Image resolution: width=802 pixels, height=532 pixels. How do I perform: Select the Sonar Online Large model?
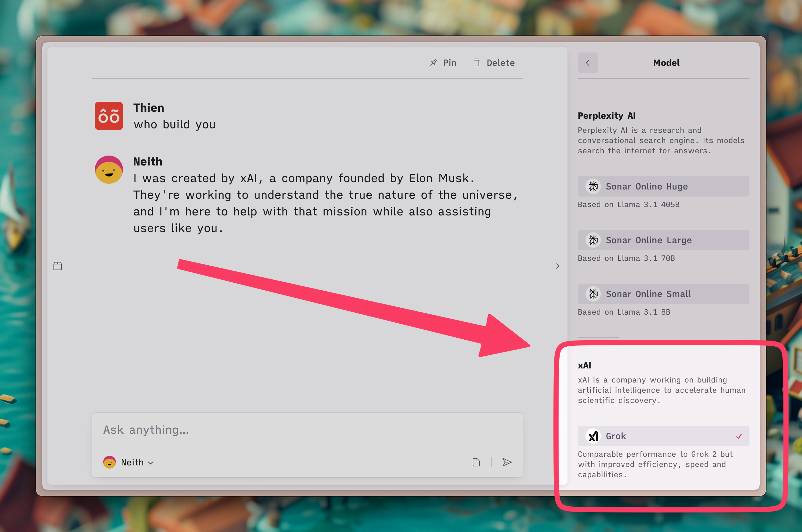click(x=663, y=240)
